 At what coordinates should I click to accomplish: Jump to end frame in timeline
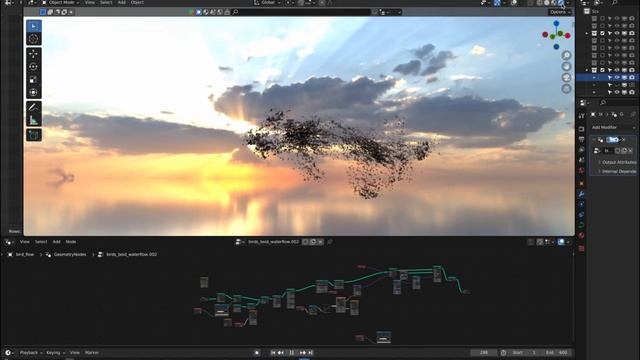pos(310,353)
